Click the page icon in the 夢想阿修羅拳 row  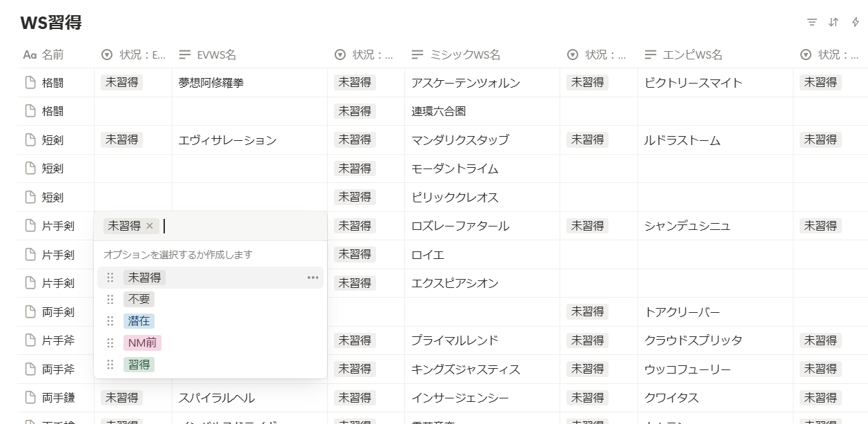[x=30, y=83]
